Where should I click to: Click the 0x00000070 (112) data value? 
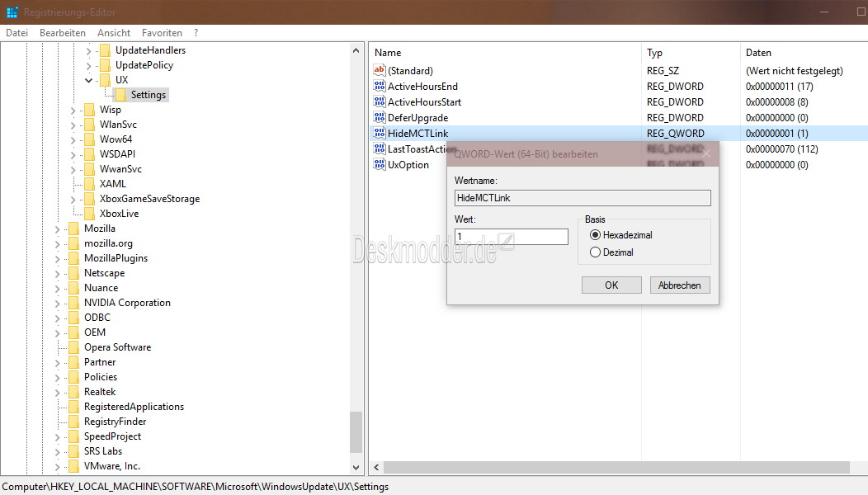(781, 149)
